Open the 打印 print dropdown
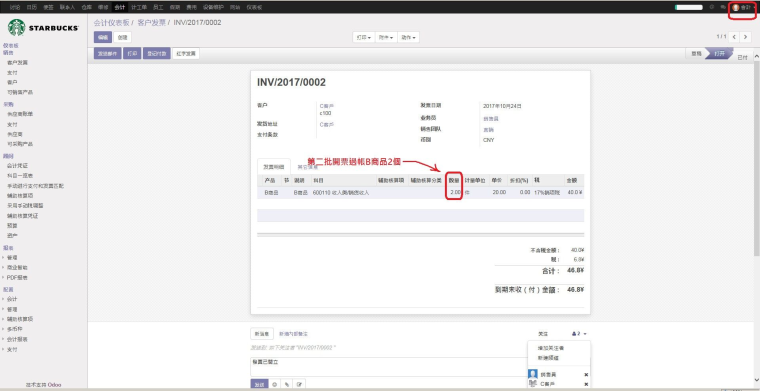The width and height of the screenshot is (760, 391). point(364,37)
